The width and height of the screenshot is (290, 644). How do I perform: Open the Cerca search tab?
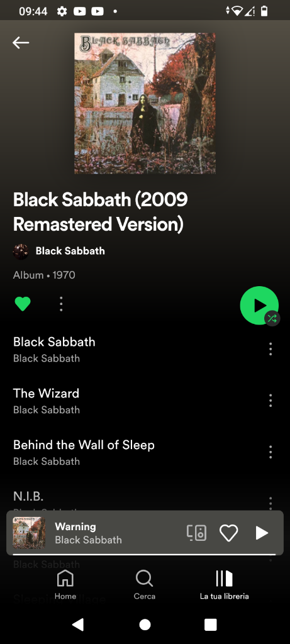tap(145, 585)
